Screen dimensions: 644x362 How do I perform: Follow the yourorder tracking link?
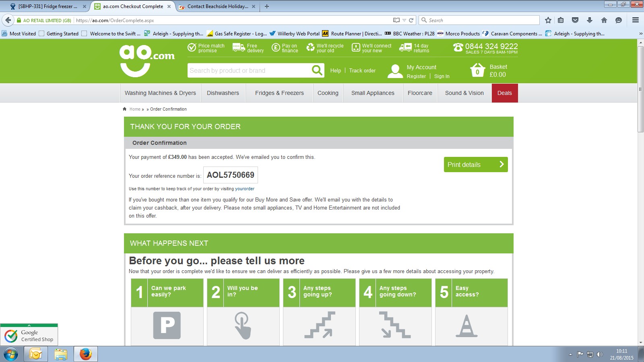coord(245,189)
